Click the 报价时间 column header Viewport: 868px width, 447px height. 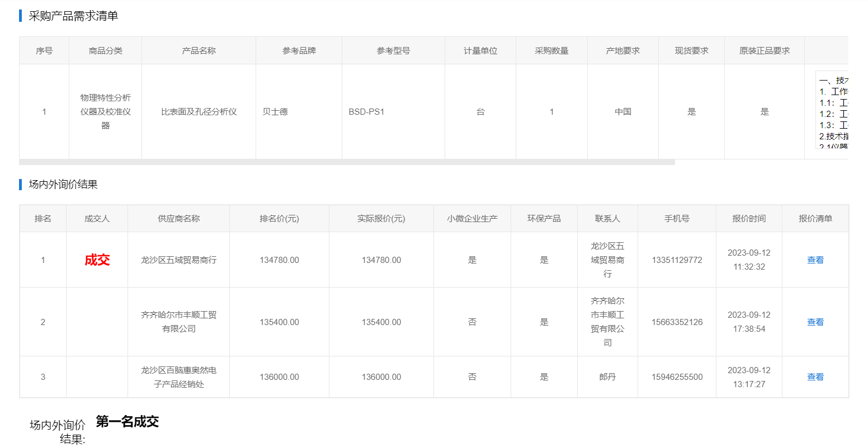click(749, 219)
